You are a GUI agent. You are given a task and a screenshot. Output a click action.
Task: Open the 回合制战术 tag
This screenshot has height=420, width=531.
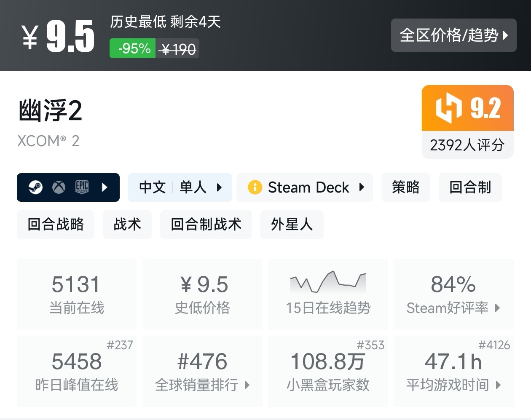206,224
